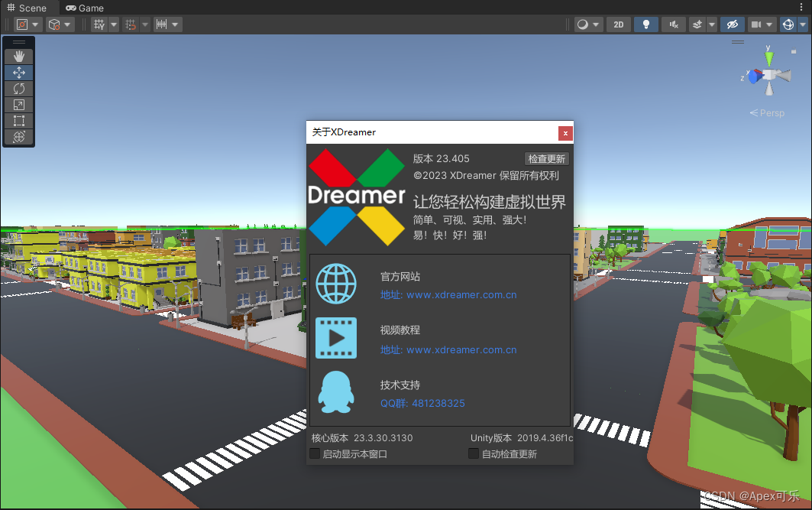The width and height of the screenshot is (812, 510).
Task: Toggle 2D view mode
Action: click(x=618, y=24)
